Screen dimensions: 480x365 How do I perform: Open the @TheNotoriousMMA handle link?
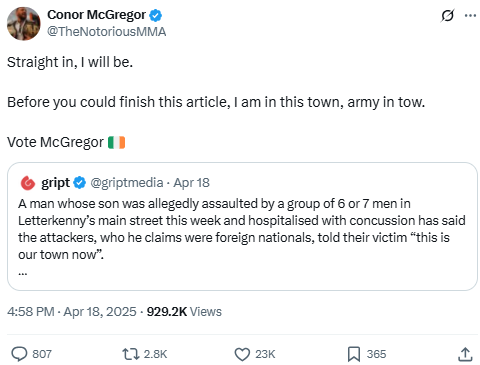[106, 32]
